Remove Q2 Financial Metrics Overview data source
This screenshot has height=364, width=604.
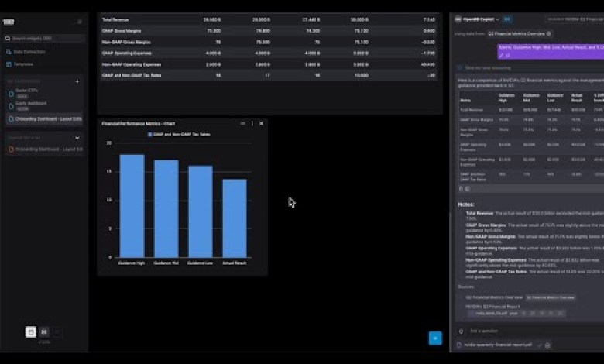tap(549, 33)
